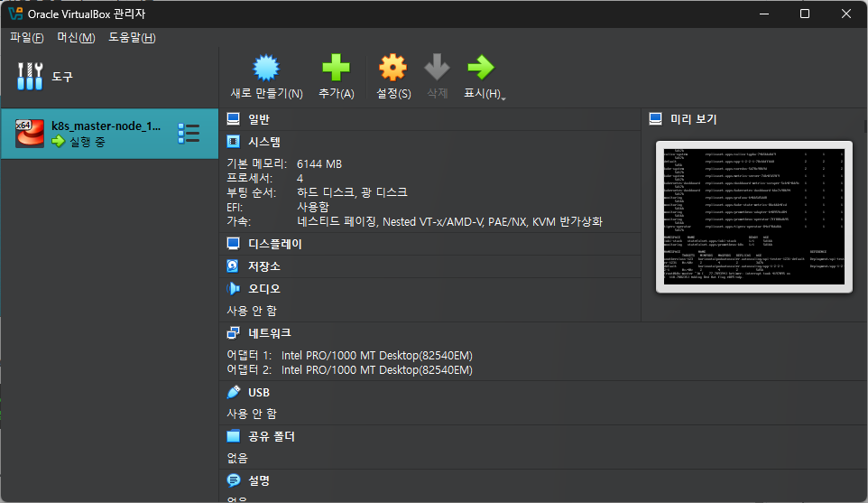Click the 저장소 section header link
This screenshot has height=503, width=868.
264,266
